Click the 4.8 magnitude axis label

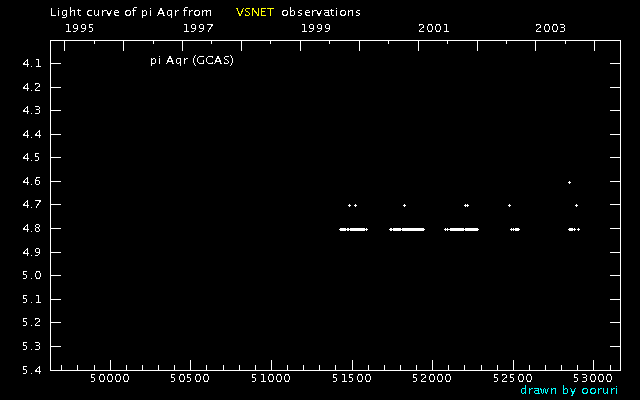tap(32, 229)
